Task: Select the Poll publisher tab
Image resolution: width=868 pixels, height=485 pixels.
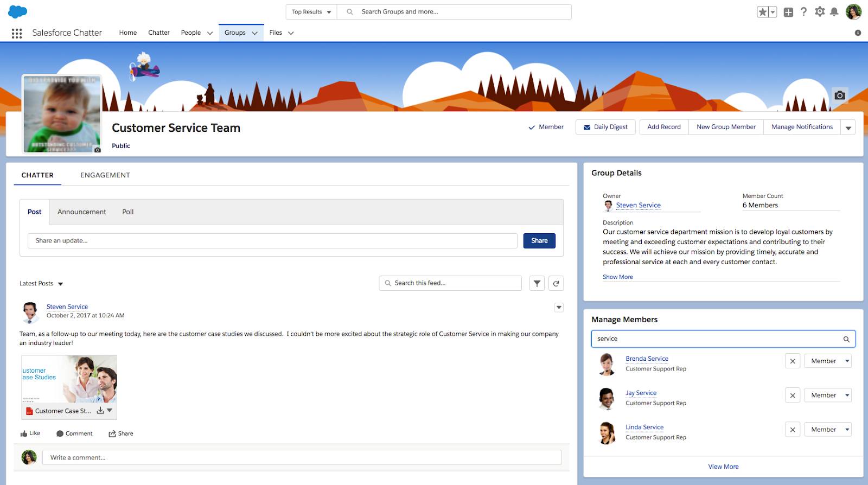Action: click(x=128, y=212)
